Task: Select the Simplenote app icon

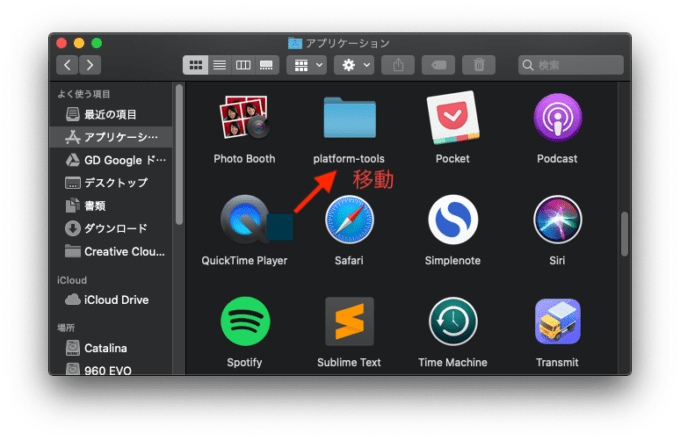Action: pyautogui.click(x=453, y=219)
